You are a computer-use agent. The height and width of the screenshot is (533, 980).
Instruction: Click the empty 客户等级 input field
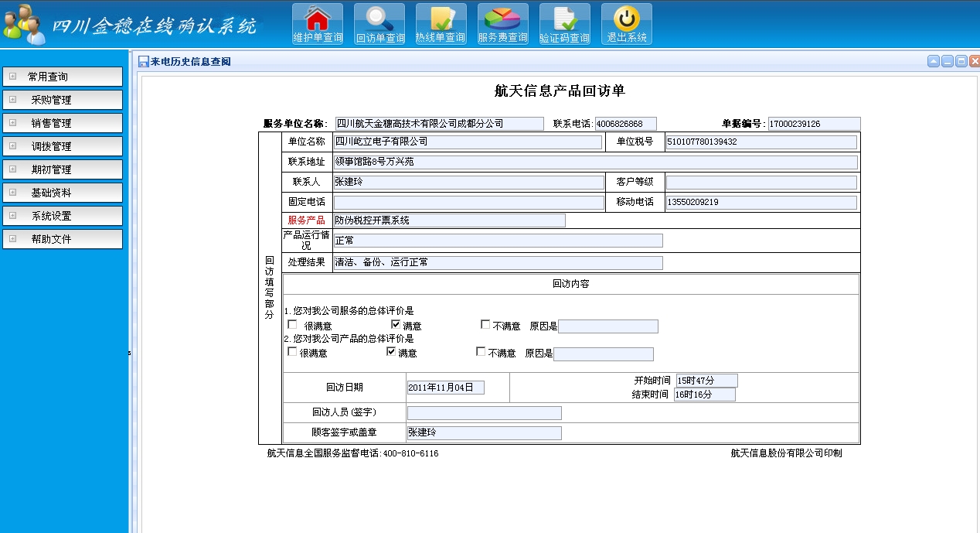761,182
